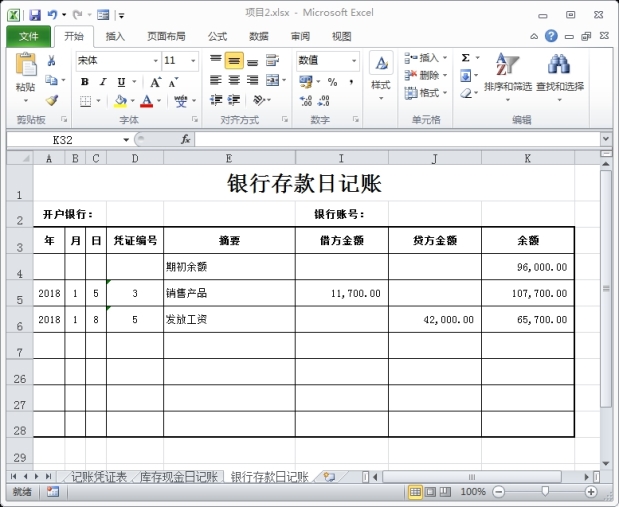Merge and center the selected cells
The height and width of the screenshot is (507, 619).
272,80
